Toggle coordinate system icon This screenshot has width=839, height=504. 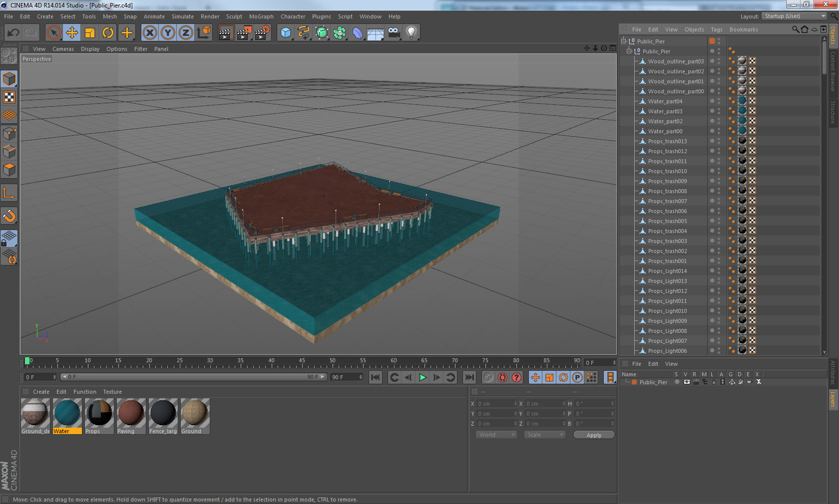204,33
